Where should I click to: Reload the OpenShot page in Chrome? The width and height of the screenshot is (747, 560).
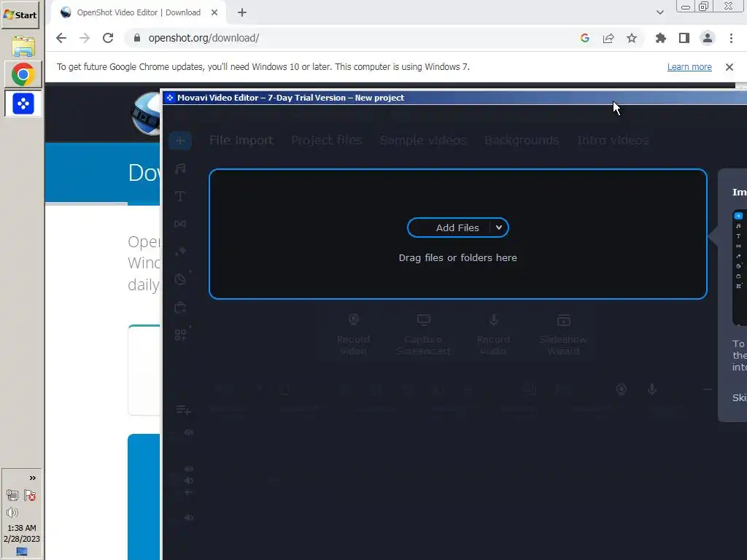[x=108, y=38]
